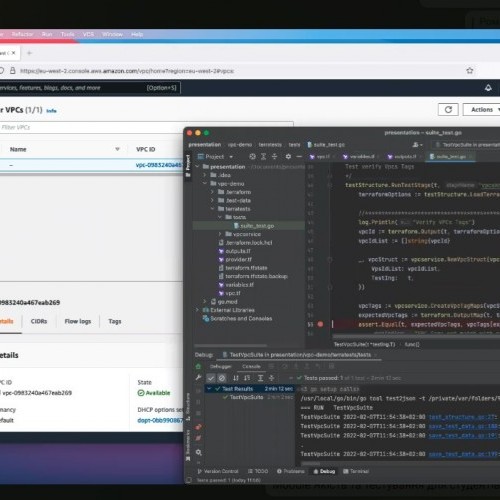Open the Actions dropdown
The width and height of the screenshot is (500, 500).
[483, 110]
